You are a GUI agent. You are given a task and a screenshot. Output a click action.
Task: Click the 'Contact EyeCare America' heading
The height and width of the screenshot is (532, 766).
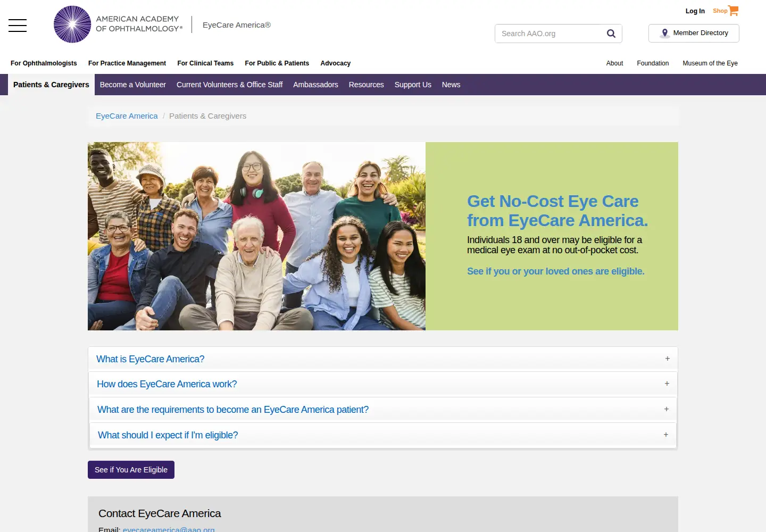coord(160,513)
